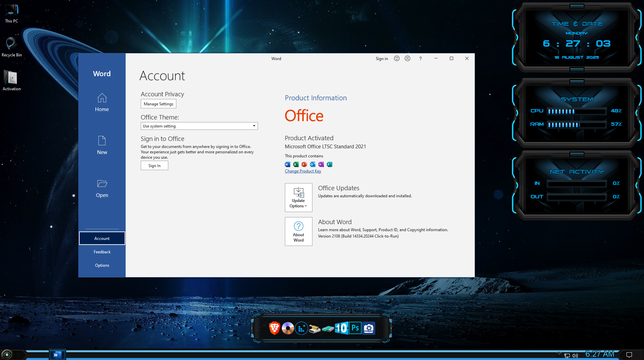Click the time display in Time & Date widget

[576, 44]
